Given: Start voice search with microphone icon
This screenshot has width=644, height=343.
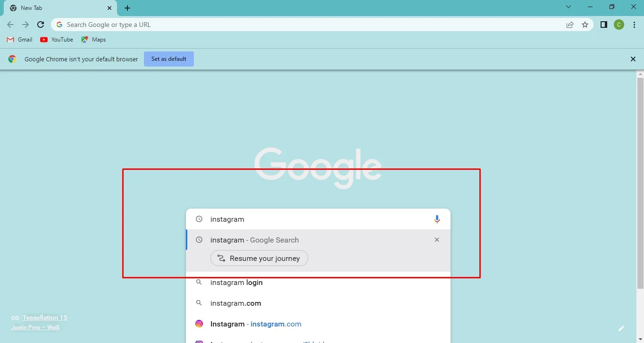Looking at the screenshot, I should tap(437, 219).
